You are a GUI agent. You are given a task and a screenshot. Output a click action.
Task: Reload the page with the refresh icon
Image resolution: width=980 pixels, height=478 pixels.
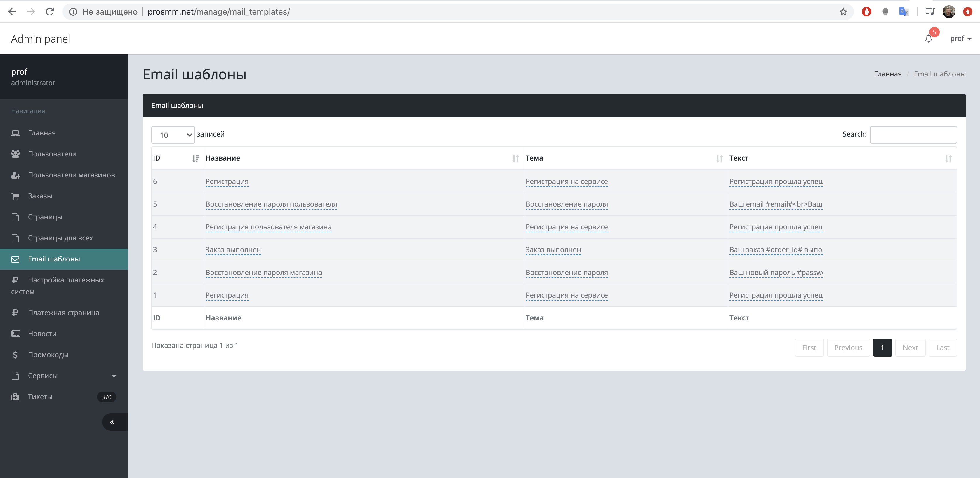[x=50, y=12]
